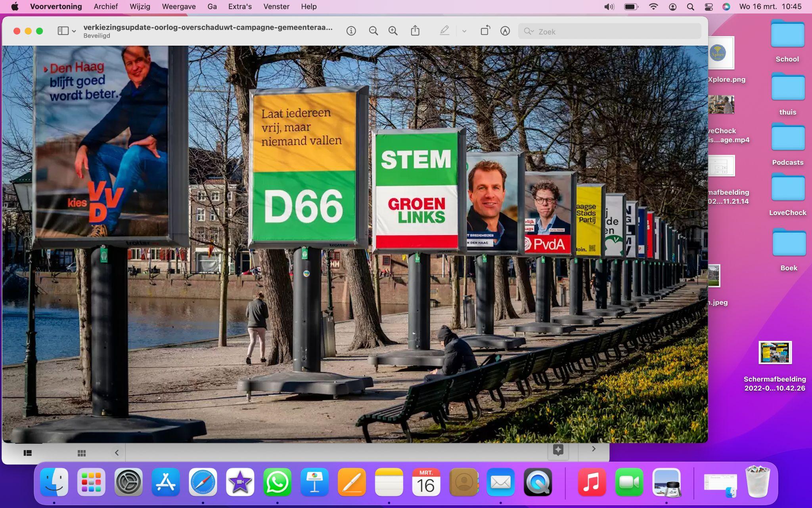The height and width of the screenshot is (508, 812).
Task: Click the star pin button in lower window
Action: pyautogui.click(x=558, y=450)
